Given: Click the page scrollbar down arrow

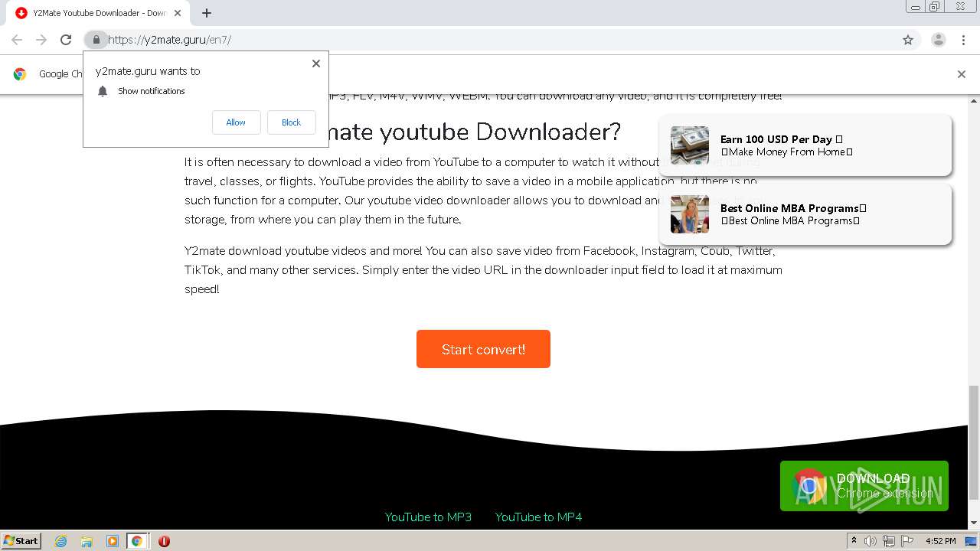Looking at the screenshot, I should 974,523.
